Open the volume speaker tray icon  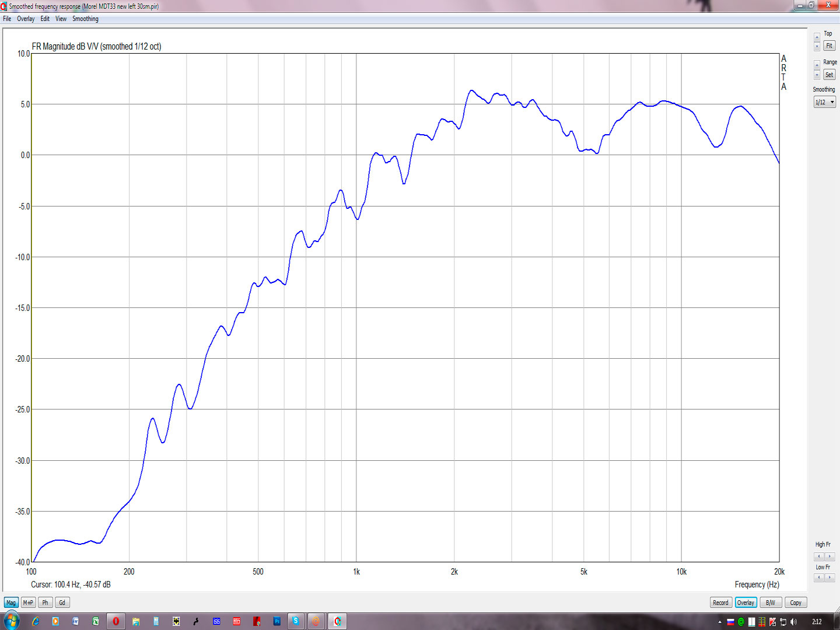(793, 622)
